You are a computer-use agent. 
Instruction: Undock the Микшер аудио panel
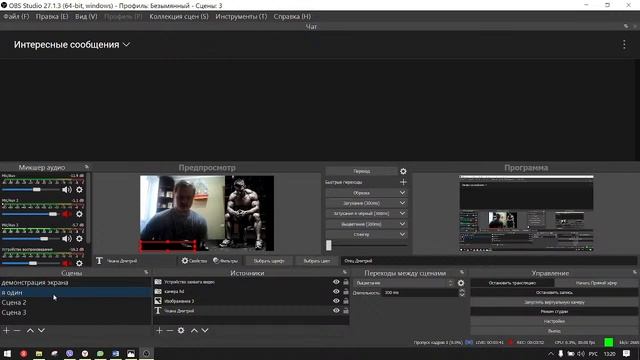pyautogui.click(x=87, y=167)
